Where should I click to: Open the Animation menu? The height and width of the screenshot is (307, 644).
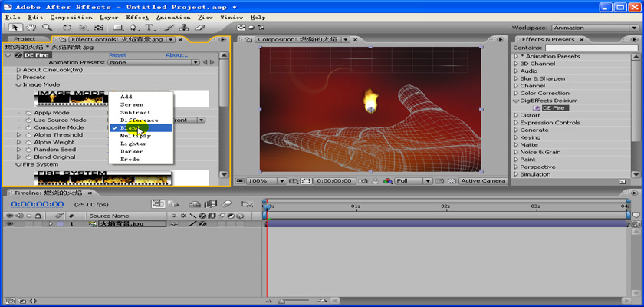(173, 17)
